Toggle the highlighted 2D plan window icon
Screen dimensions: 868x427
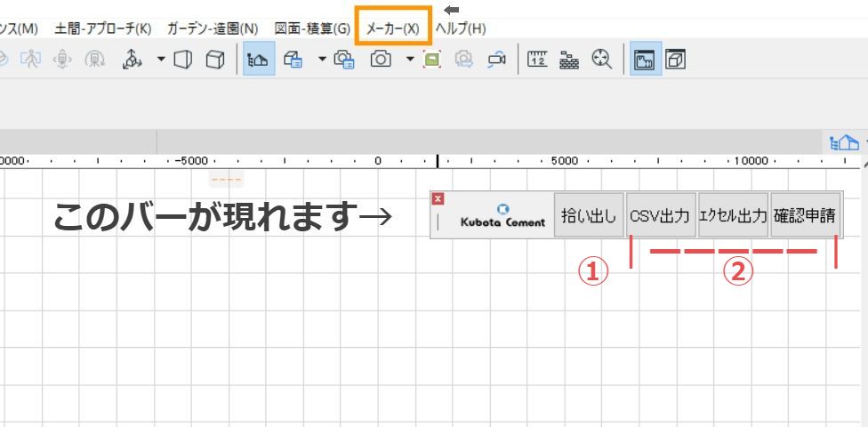pos(646,59)
